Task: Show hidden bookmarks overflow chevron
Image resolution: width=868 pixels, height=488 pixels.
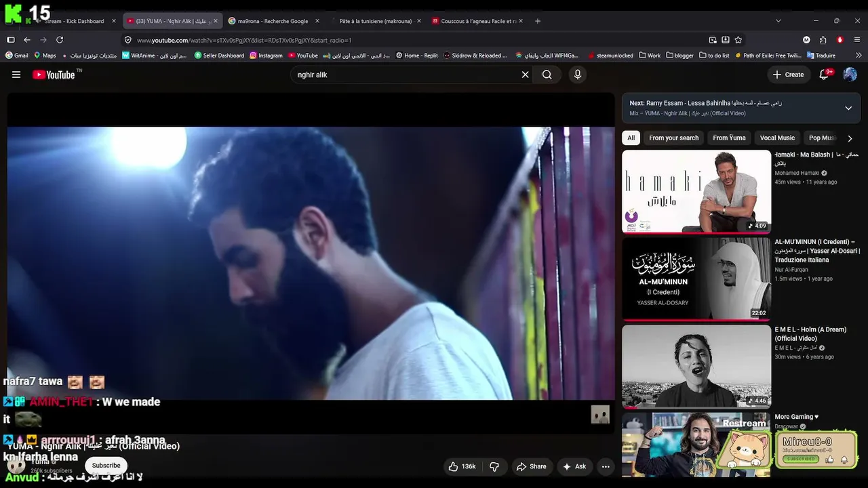Action: pyautogui.click(x=859, y=56)
